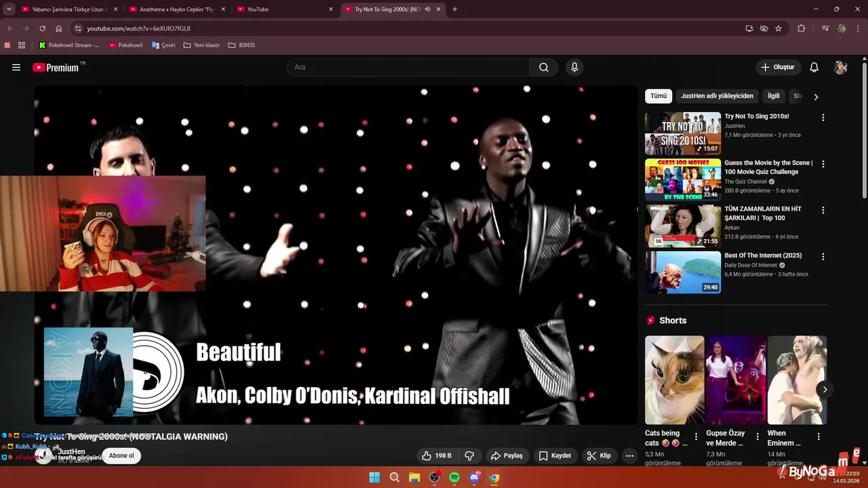The height and width of the screenshot is (488, 868).
Task: Click the Chrome address bar URL
Action: point(138,28)
